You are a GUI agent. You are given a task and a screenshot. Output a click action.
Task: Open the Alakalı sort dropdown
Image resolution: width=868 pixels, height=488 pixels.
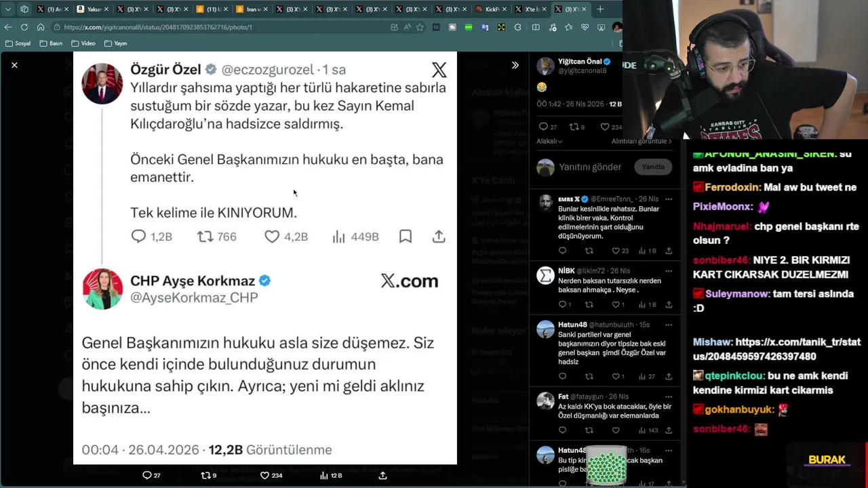(x=549, y=141)
